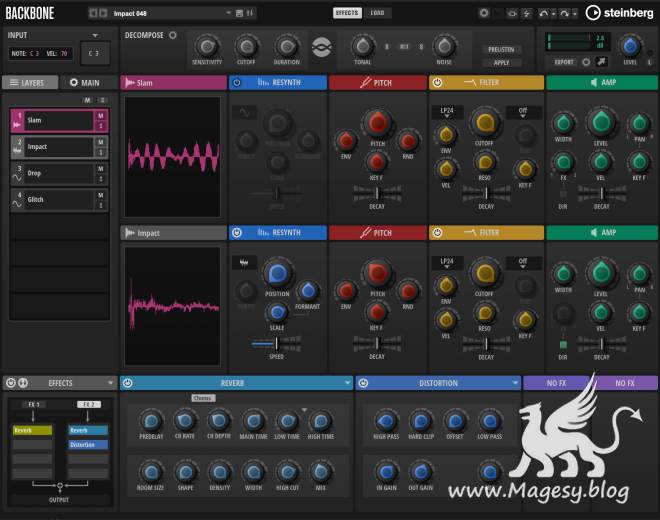Screen dimensions: 660x520
Task: Solo the Drop layer
Action: [101, 179]
